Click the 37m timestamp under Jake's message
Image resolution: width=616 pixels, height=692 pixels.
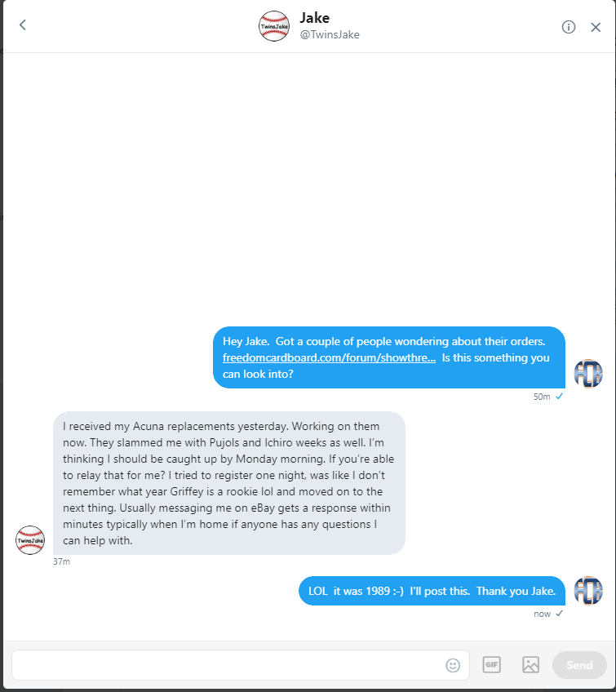[61, 561]
